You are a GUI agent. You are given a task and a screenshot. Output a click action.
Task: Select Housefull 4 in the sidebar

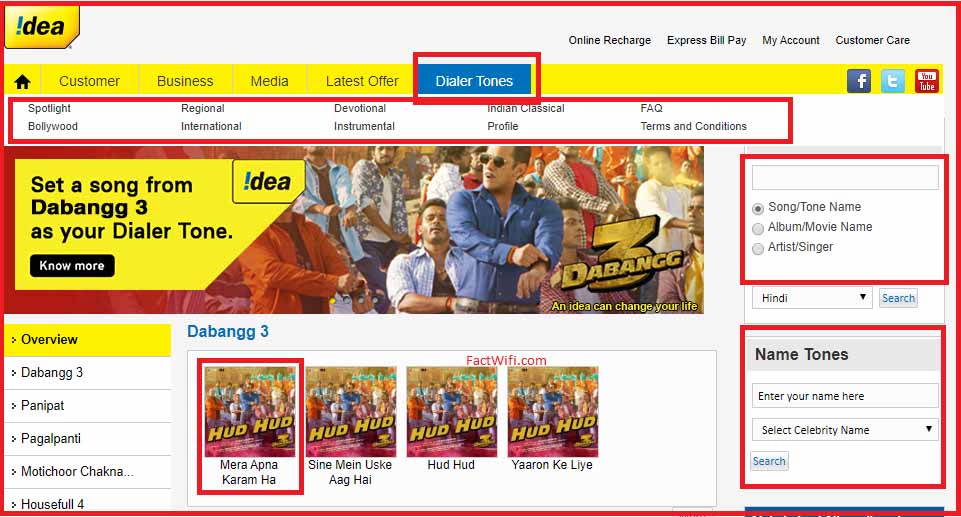[88, 504]
